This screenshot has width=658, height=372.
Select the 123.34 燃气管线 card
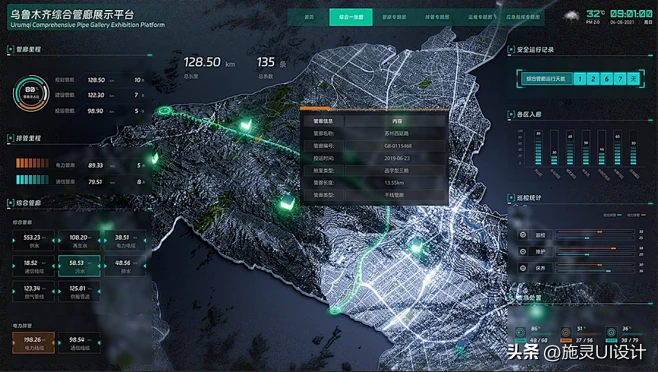[34, 291]
